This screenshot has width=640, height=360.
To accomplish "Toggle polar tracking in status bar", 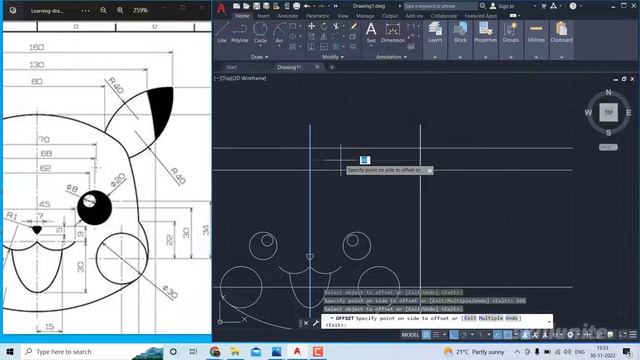I will (464, 335).
